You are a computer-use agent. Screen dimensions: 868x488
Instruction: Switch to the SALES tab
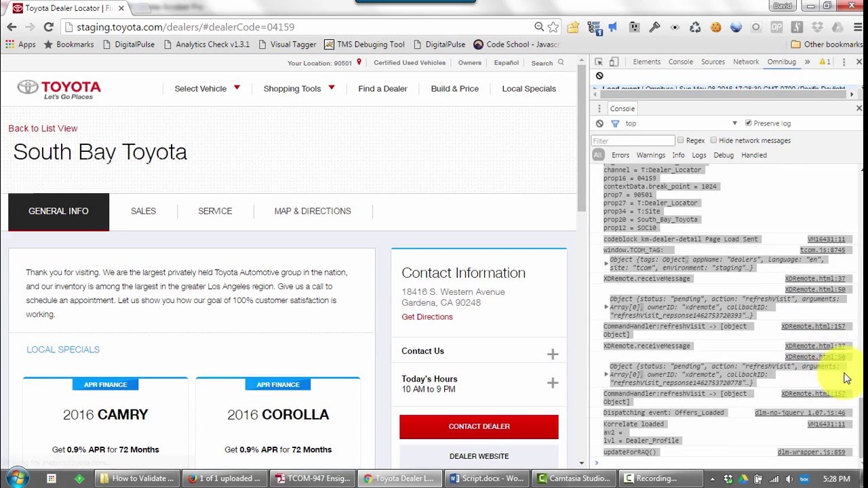coord(143,211)
